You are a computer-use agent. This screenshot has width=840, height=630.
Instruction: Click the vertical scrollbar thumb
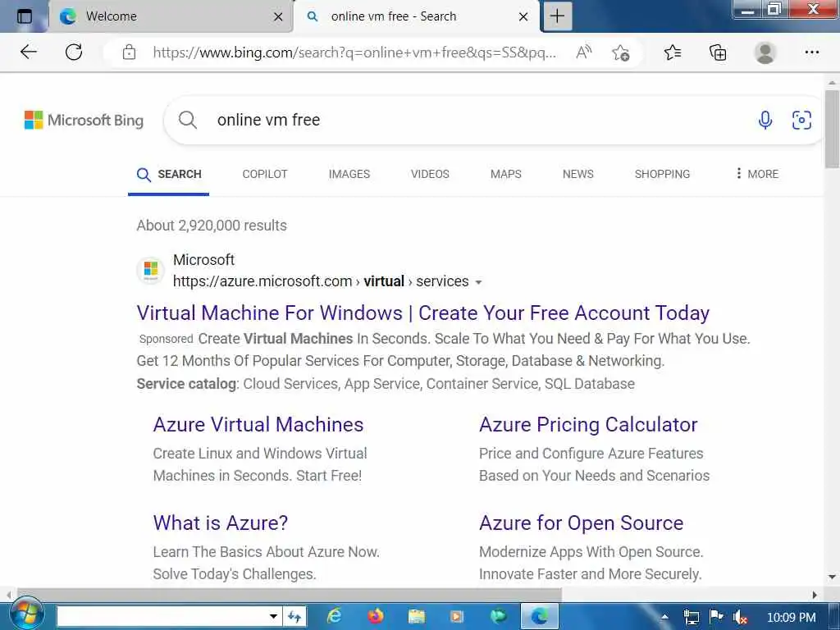click(x=832, y=129)
